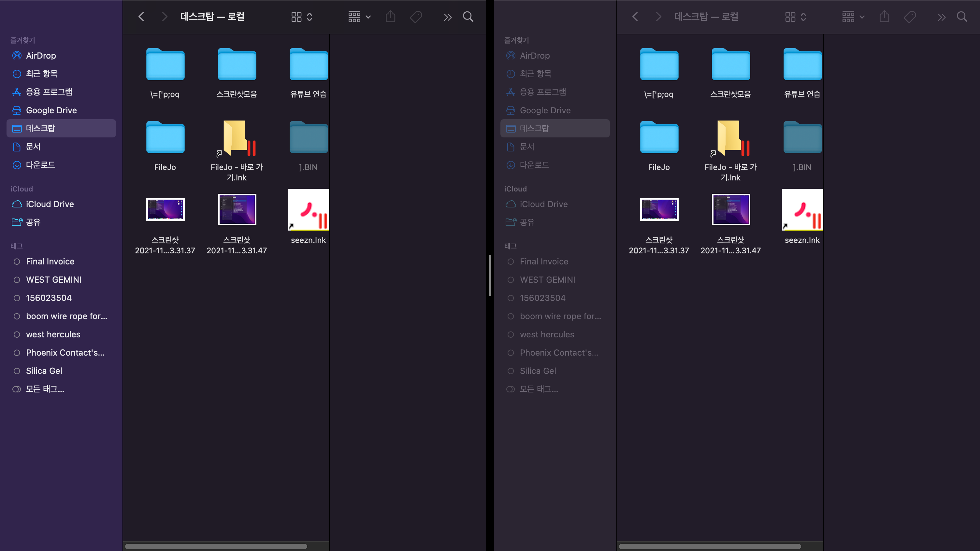Viewport: 980px width, 551px height.
Task: Go back using the left window's back arrow
Action: [141, 17]
